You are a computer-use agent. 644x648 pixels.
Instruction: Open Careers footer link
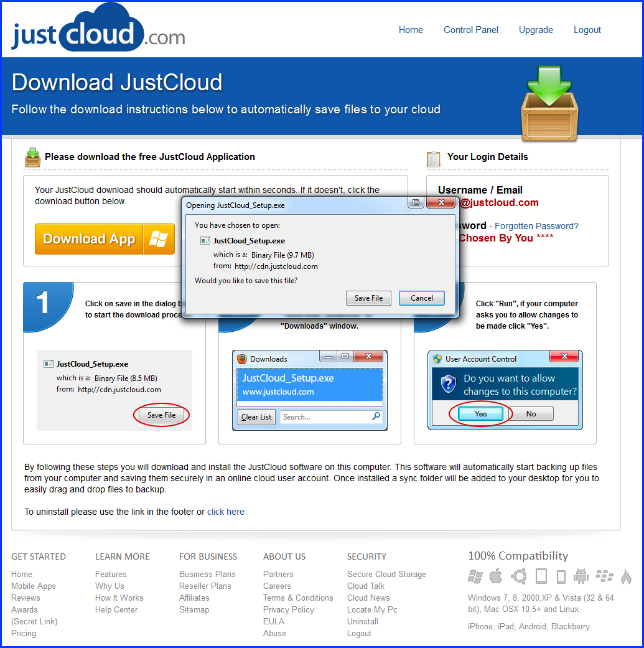point(277,586)
